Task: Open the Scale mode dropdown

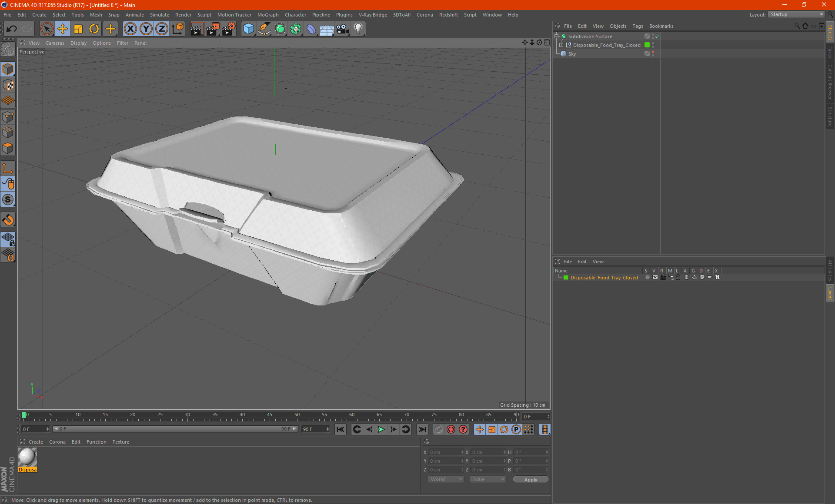Action: pyautogui.click(x=488, y=479)
